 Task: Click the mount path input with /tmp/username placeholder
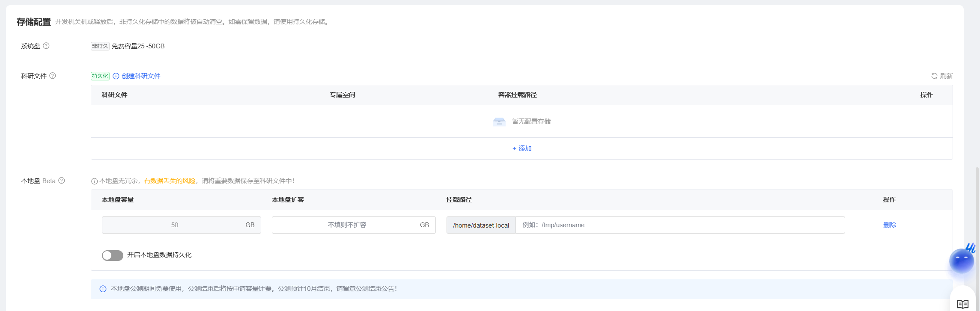tap(680, 225)
